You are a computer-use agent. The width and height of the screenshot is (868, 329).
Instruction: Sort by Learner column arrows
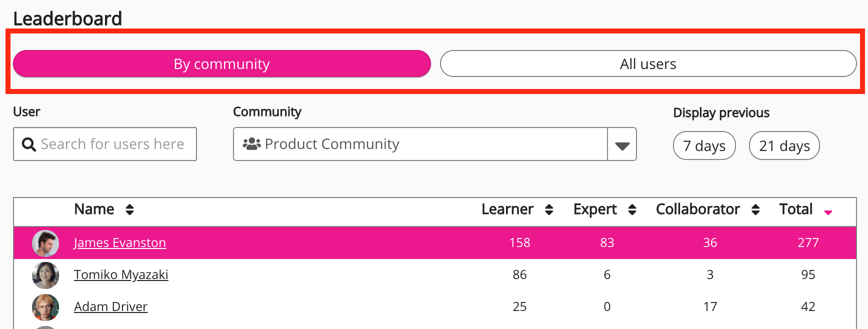pyautogui.click(x=549, y=209)
